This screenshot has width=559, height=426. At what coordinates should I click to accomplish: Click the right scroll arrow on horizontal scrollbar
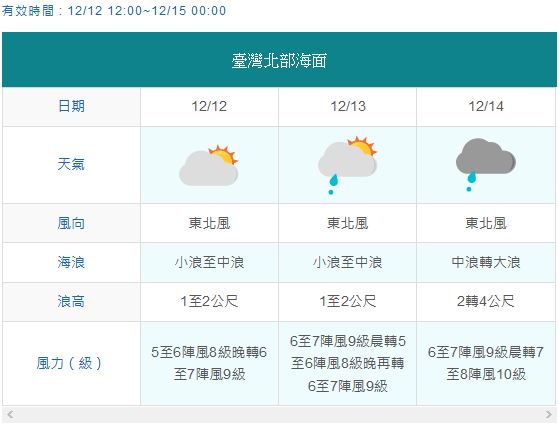549,414
